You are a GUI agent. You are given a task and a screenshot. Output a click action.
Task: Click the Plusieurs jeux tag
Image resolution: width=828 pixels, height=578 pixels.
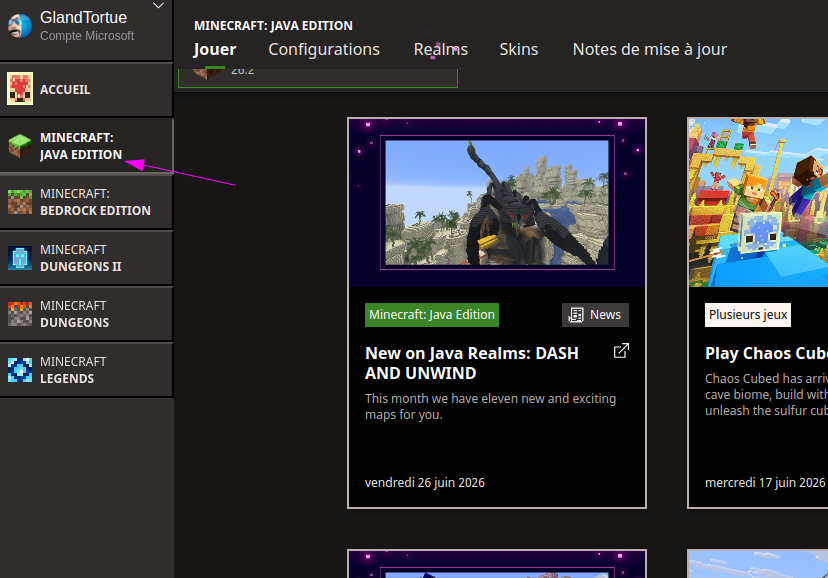tap(748, 315)
